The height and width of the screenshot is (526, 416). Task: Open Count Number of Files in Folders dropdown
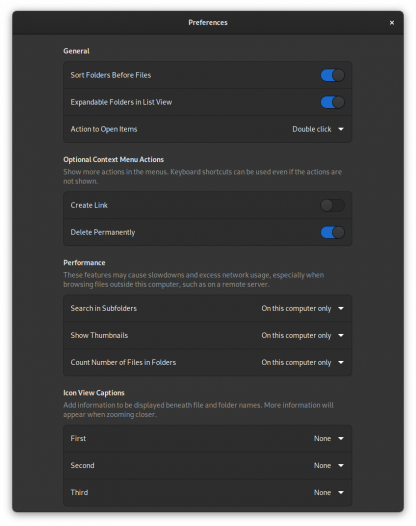[303, 362]
